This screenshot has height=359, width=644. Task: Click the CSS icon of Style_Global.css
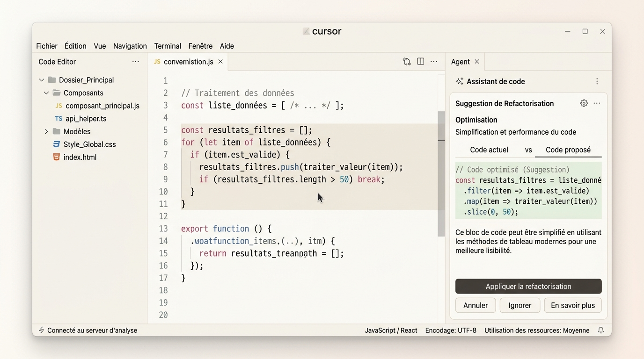point(57,144)
